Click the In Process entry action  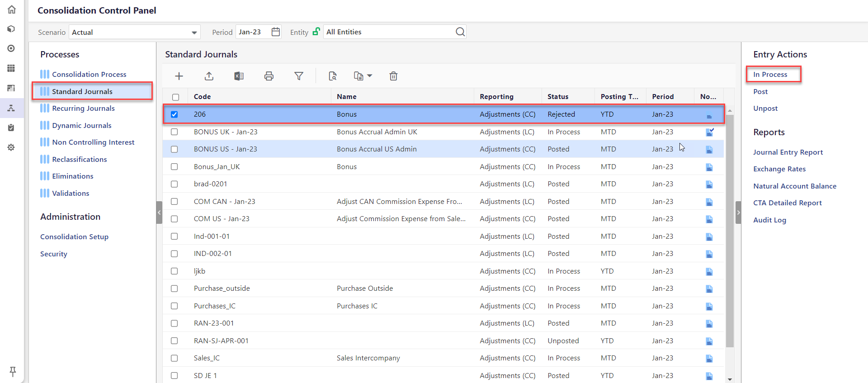[770, 74]
